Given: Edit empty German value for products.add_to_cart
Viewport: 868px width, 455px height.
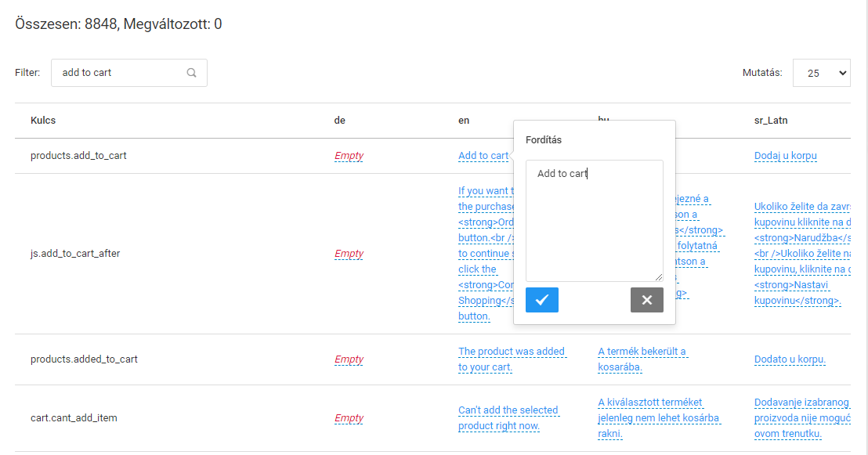Looking at the screenshot, I should click(349, 156).
